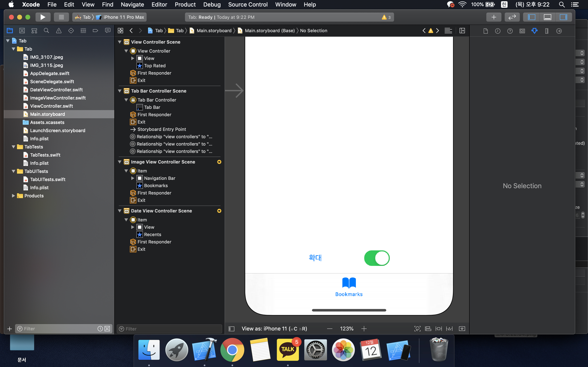
Task: Toggle the Navigator panel visibility
Action: (x=532, y=17)
